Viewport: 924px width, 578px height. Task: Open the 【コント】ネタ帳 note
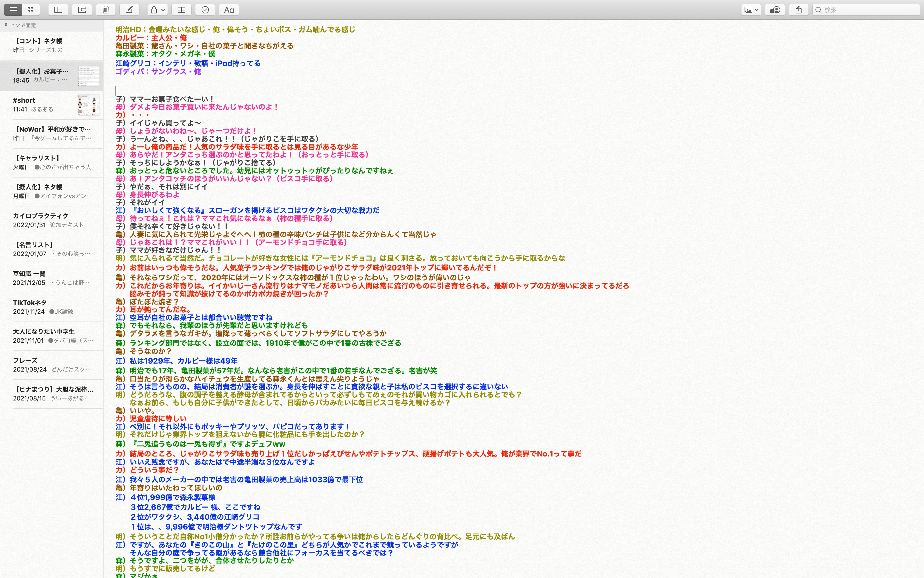coord(52,45)
